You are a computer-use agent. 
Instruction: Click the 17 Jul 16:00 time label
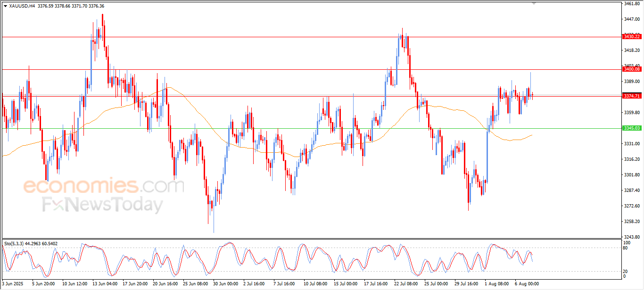pos(375,284)
